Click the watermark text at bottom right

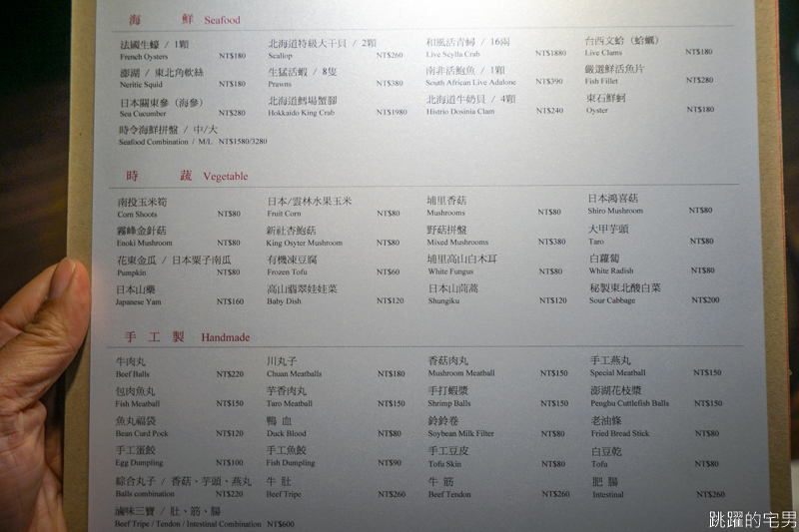(753, 520)
